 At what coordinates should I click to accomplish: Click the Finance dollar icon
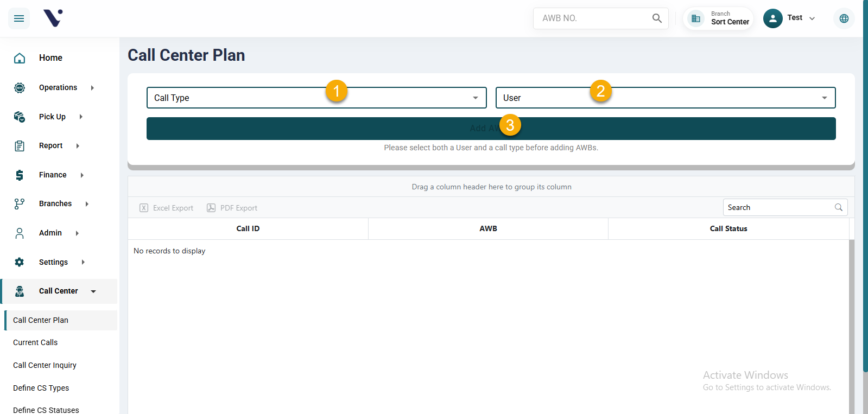[20, 175]
